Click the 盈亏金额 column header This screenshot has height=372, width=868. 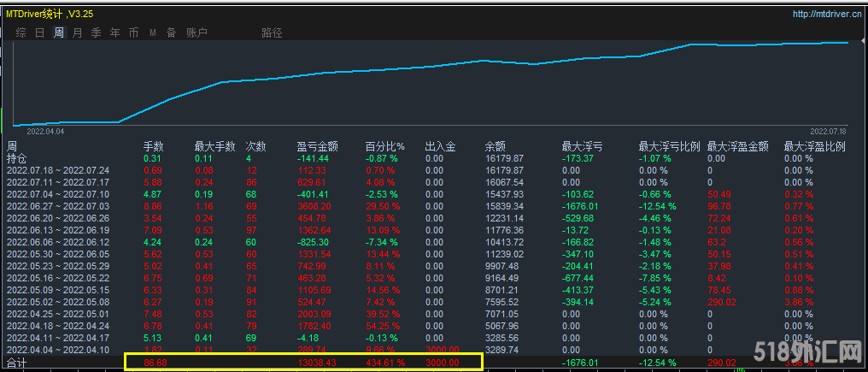tap(317, 147)
